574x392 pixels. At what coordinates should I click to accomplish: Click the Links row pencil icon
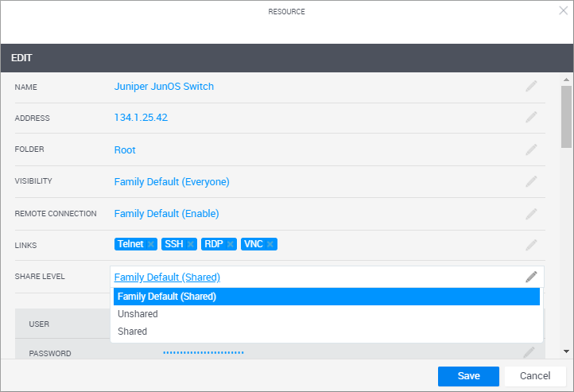pos(531,245)
